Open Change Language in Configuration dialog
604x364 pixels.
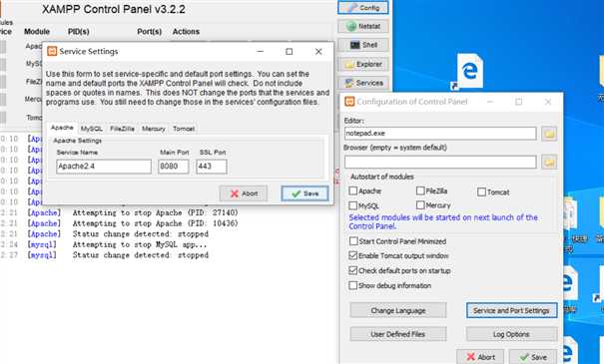(x=398, y=310)
